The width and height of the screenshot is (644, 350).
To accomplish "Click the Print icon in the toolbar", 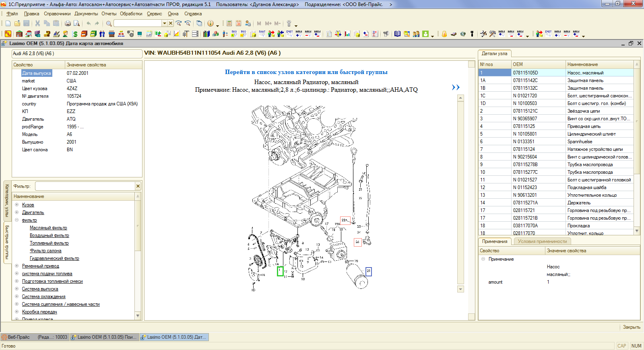I will pyautogui.click(x=68, y=23).
